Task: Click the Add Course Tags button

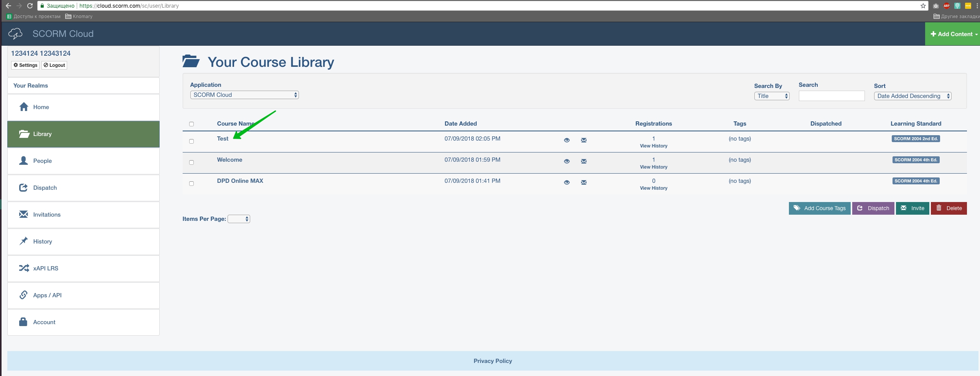Action: 819,208
